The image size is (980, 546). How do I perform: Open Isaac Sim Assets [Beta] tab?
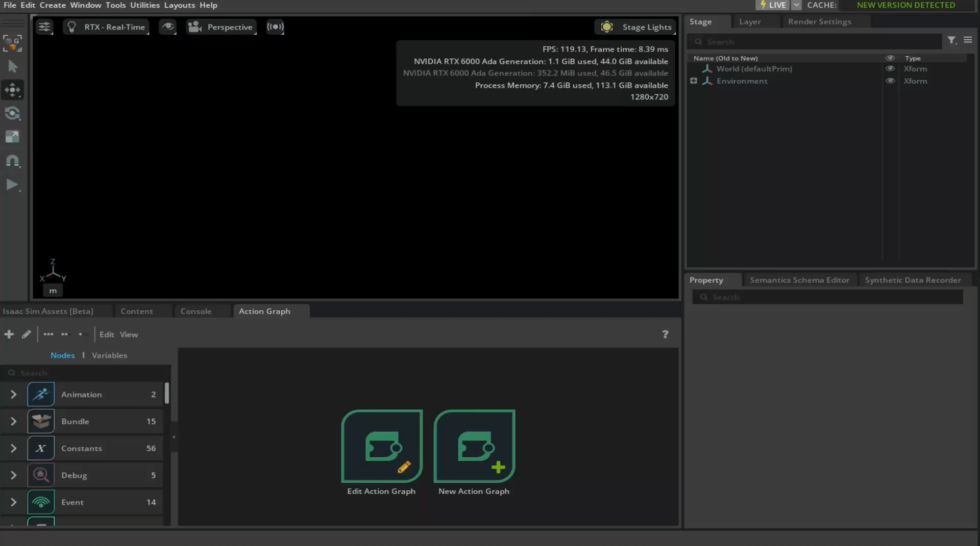click(48, 311)
